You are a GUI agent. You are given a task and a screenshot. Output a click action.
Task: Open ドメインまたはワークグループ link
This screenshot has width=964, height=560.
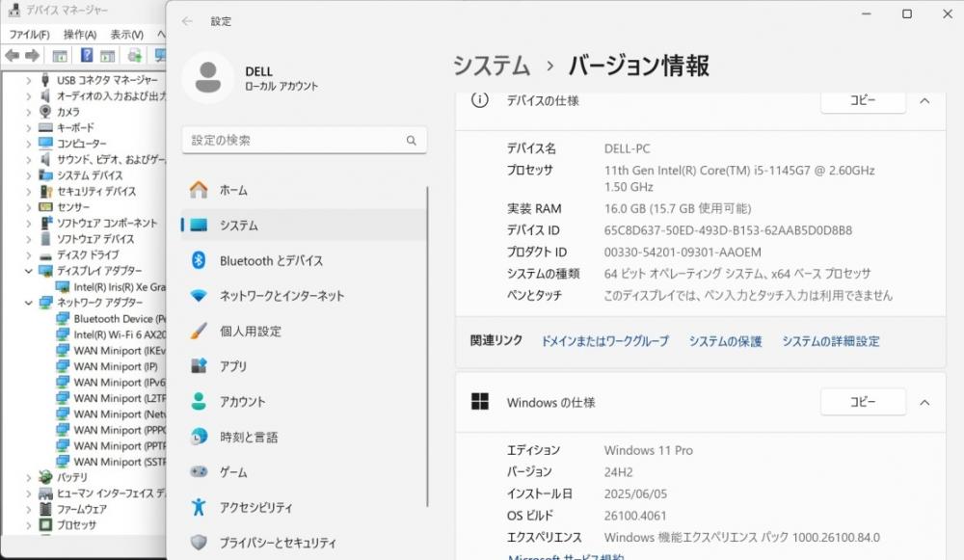tap(605, 341)
